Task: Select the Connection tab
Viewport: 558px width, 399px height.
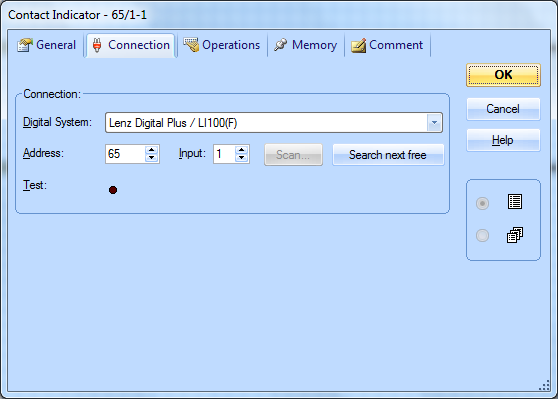Action: (x=131, y=45)
